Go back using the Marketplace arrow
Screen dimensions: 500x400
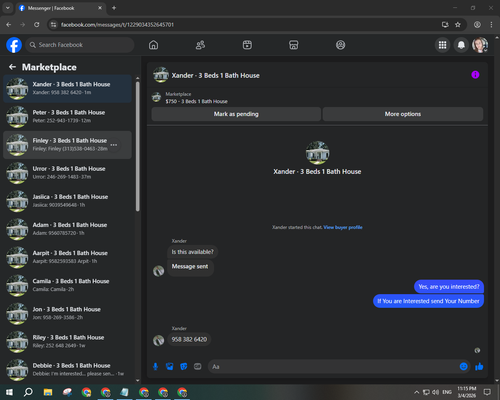(x=13, y=67)
